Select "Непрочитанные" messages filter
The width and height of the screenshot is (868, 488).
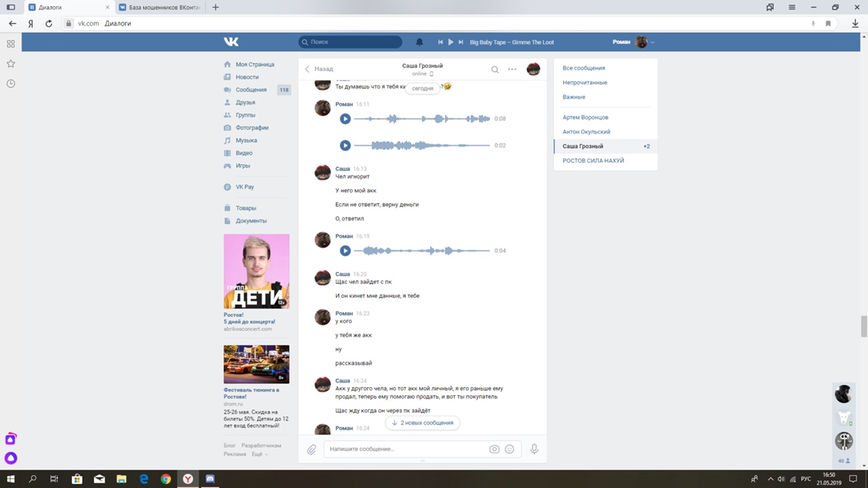click(x=585, y=83)
